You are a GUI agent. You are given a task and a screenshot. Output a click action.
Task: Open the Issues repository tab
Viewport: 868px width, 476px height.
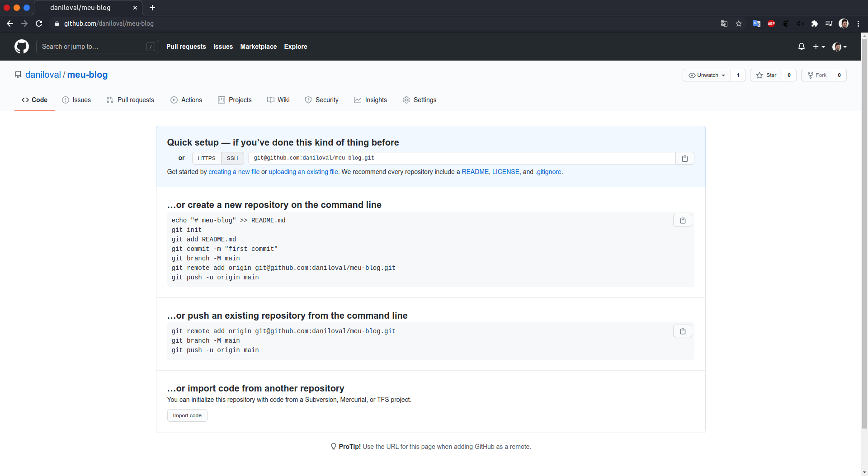[76, 100]
